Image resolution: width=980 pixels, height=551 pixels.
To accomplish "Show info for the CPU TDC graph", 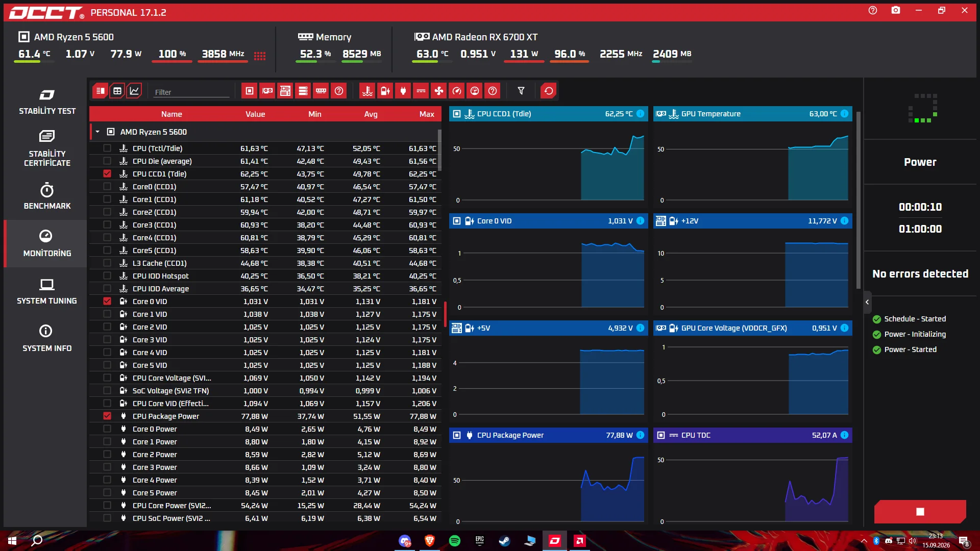I will [845, 435].
